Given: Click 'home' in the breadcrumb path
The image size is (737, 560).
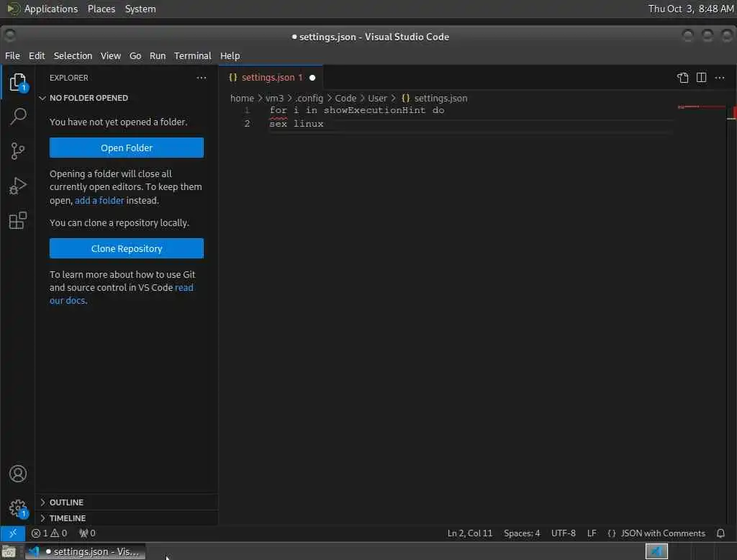Looking at the screenshot, I should [x=242, y=98].
